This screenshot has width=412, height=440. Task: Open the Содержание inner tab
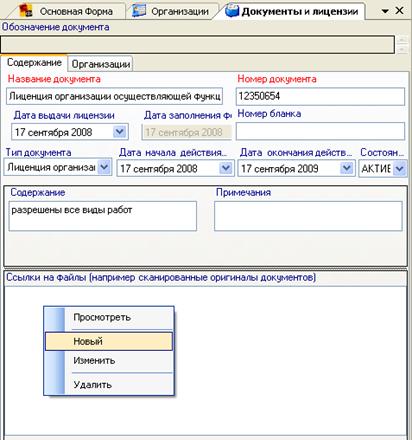pos(34,63)
